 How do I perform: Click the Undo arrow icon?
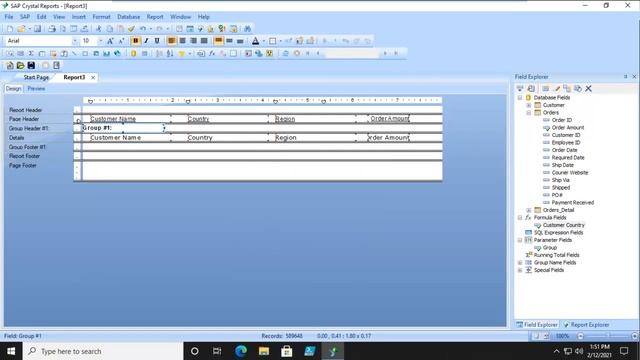click(x=143, y=29)
